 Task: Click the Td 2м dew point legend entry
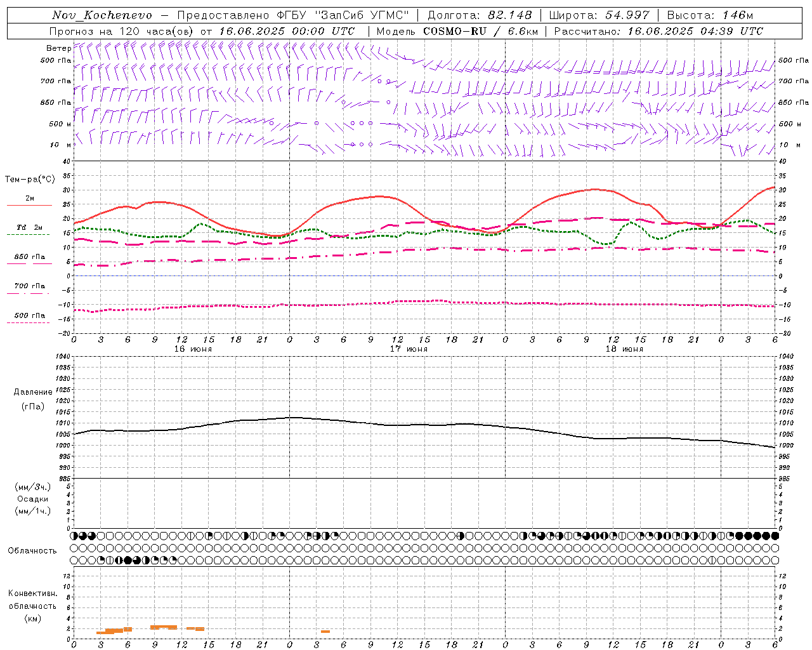30,227
